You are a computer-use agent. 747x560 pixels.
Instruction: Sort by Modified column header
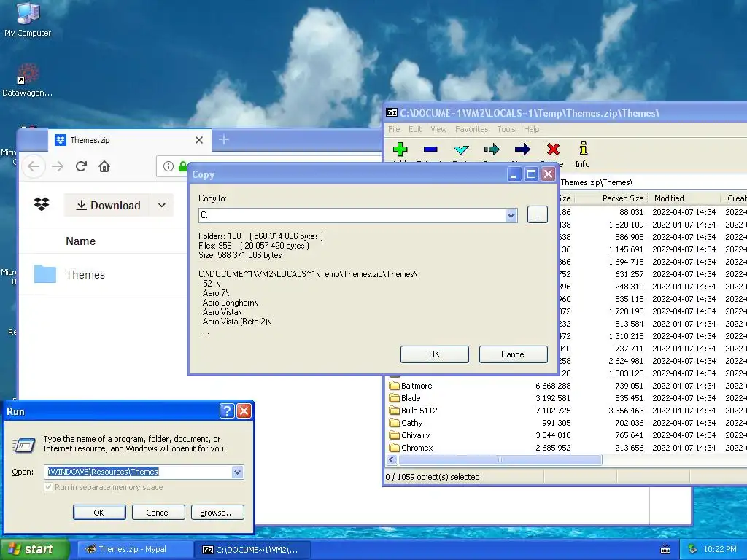click(669, 198)
